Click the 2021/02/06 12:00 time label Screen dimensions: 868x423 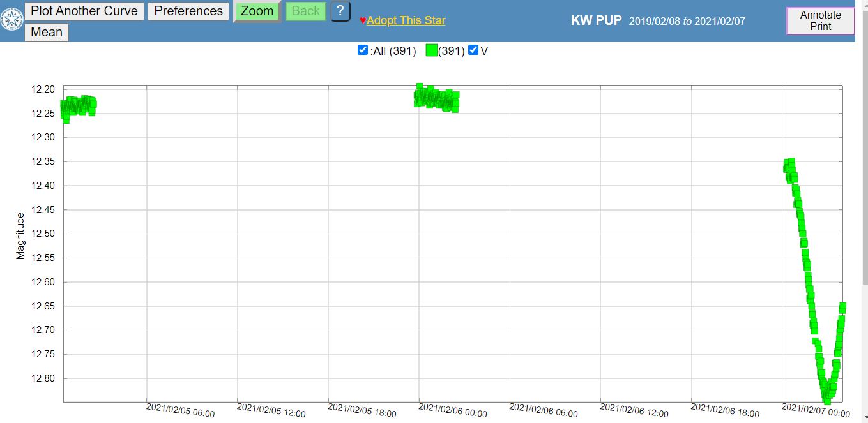tap(634, 410)
